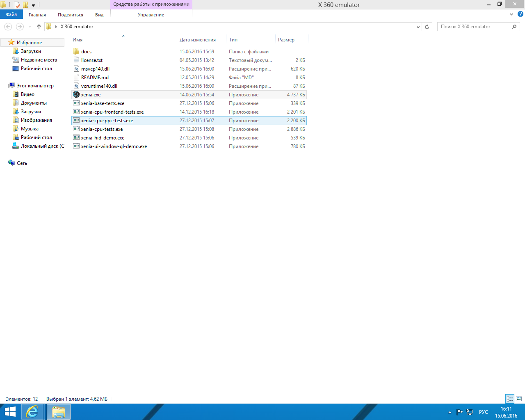Click the search magnifier icon
The width and height of the screenshot is (525, 420).
(514, 27)
